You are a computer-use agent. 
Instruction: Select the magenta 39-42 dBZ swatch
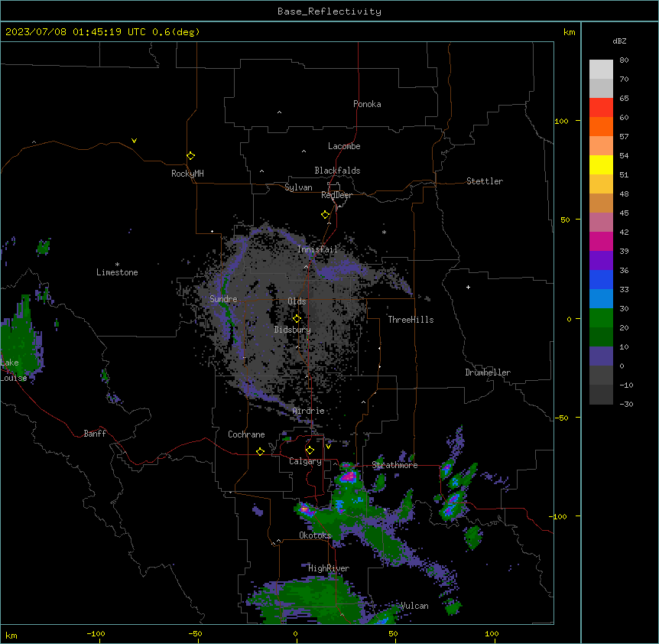click(x=601, y=241)
